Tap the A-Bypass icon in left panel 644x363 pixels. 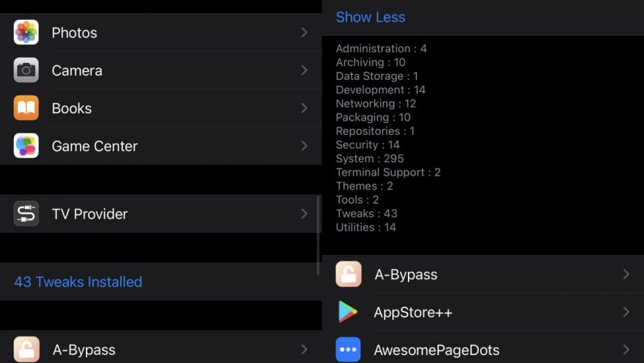(x=26, y=350)
